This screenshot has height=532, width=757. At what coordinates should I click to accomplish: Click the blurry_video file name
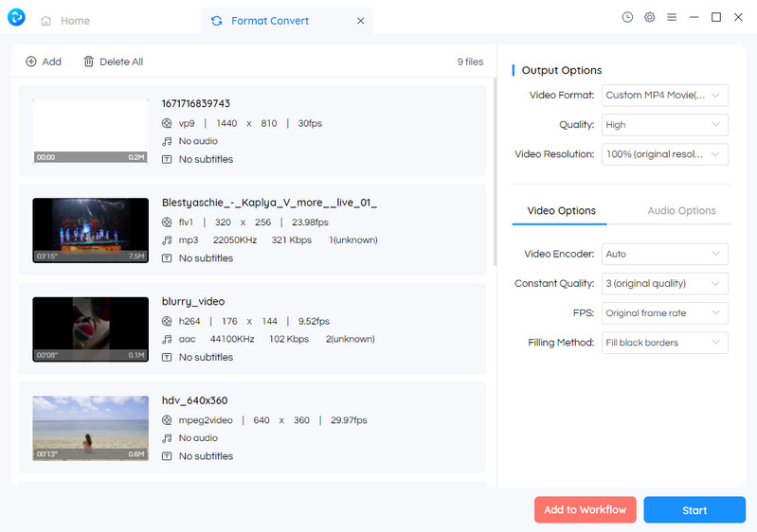point(193,301)
